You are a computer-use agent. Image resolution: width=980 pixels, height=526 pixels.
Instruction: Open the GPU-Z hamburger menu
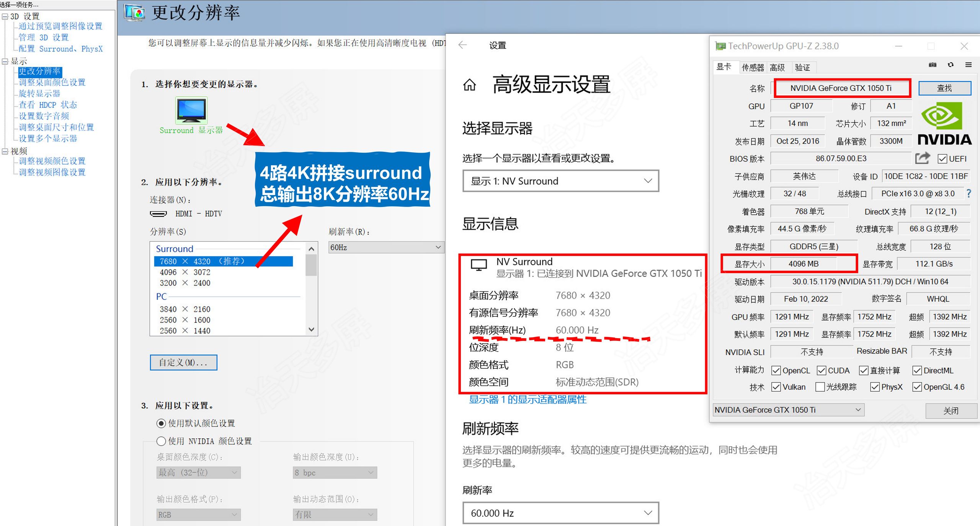[x=969, y=65]
